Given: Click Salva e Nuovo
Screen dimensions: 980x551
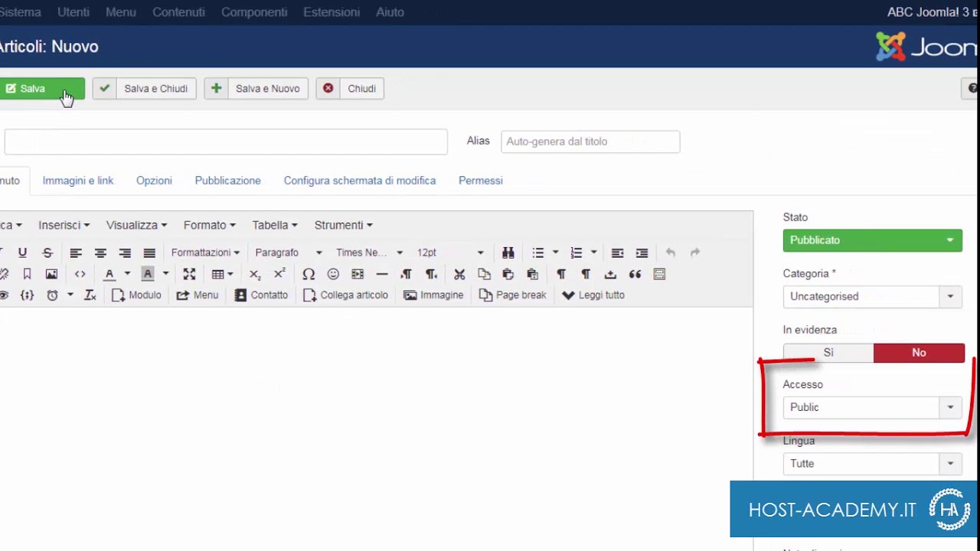Looking at the screenshot, I should 256,89.
